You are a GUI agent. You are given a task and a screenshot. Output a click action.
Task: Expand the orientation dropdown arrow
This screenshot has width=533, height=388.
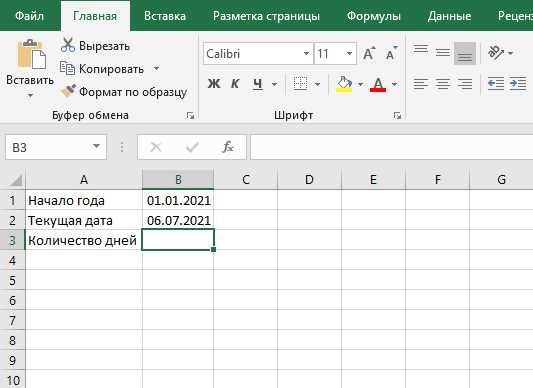coord(510,53)
